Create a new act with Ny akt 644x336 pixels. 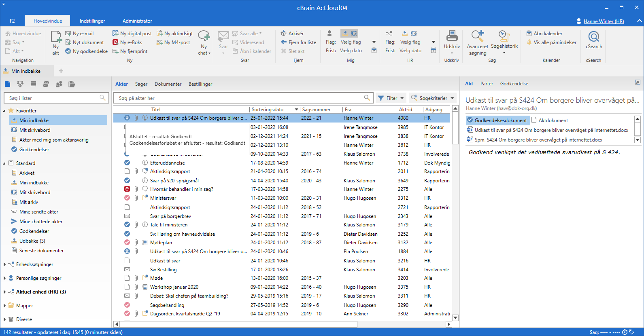pos(56,43)
